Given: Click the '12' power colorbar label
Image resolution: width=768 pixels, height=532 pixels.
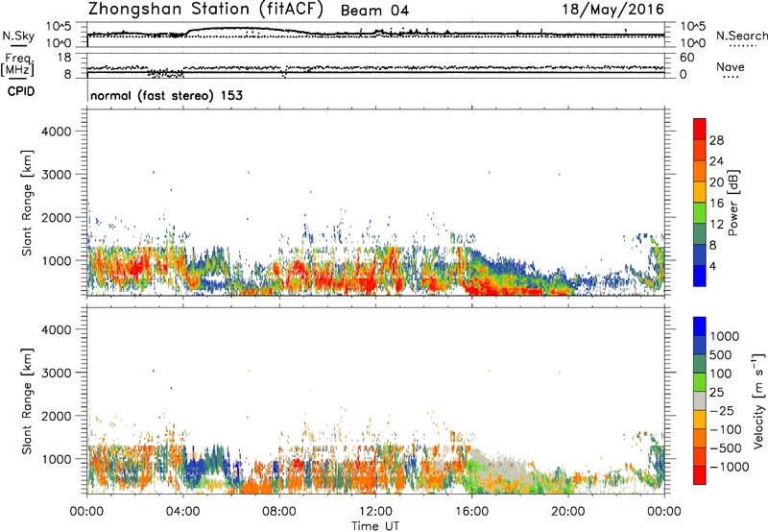Looking at the screenshot, I should pyautogui.click(x=716, y=225).
